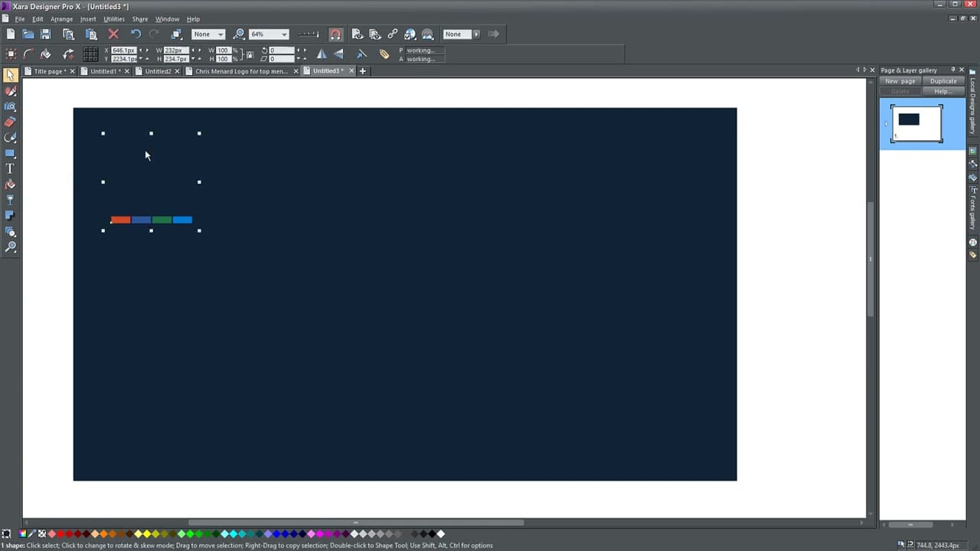Click the New page button
Image resolution: width=980 pixels, height=551 pixels.
[900, 81]
